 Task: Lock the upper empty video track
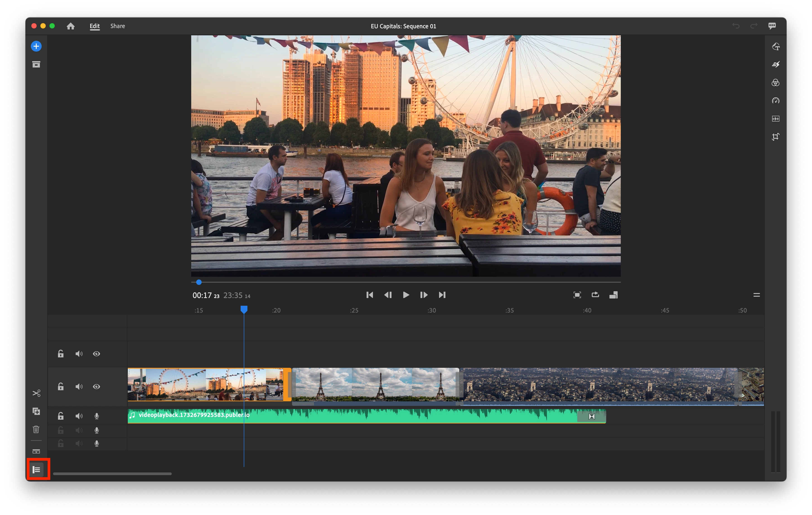tap(61, 354)
